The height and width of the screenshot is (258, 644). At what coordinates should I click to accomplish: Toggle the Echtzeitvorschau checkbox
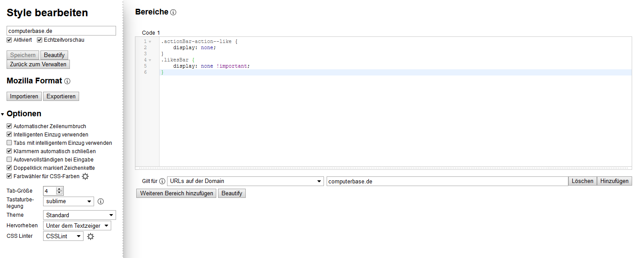40,40
